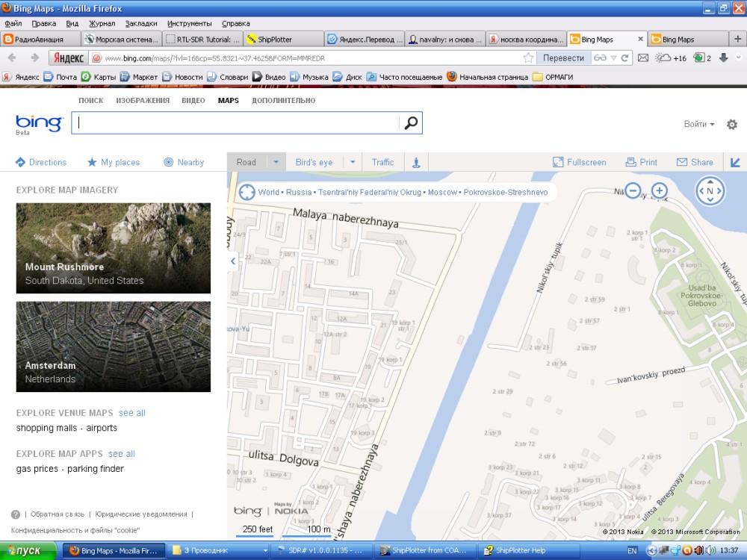The image size is (747, 560).
Task: Open Fullscreen map mode
Action: (580, 162)
